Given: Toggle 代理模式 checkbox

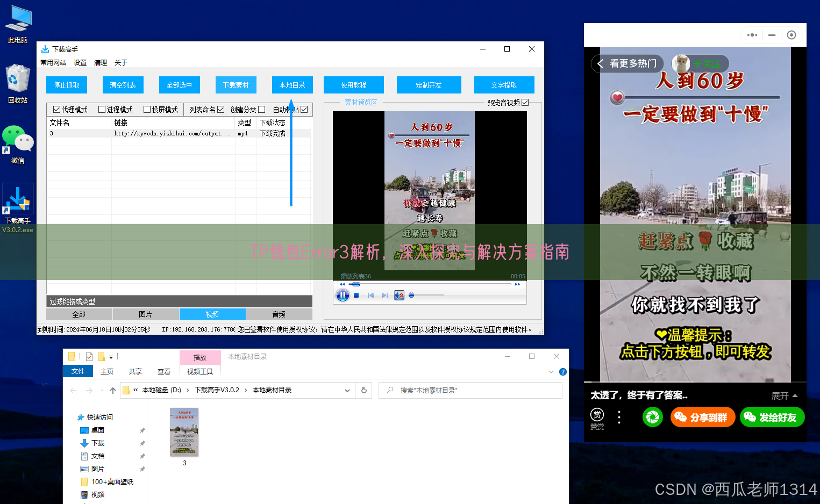Looking at the screenshot, I should coord(56,110).
